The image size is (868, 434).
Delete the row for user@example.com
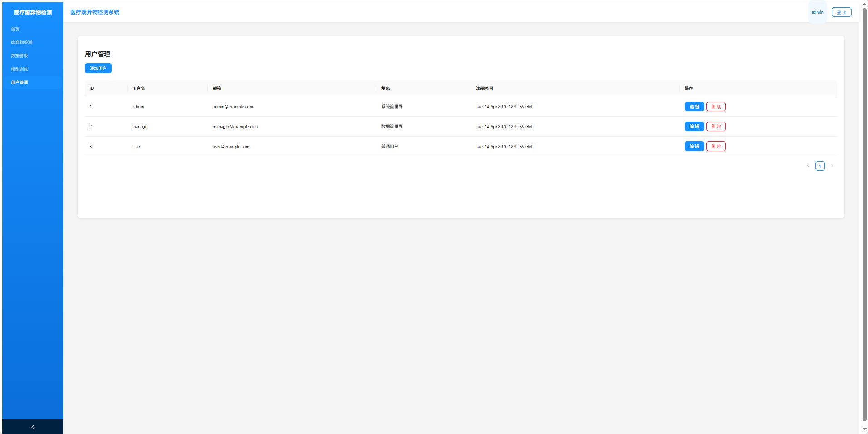click(x=716, y=146)
